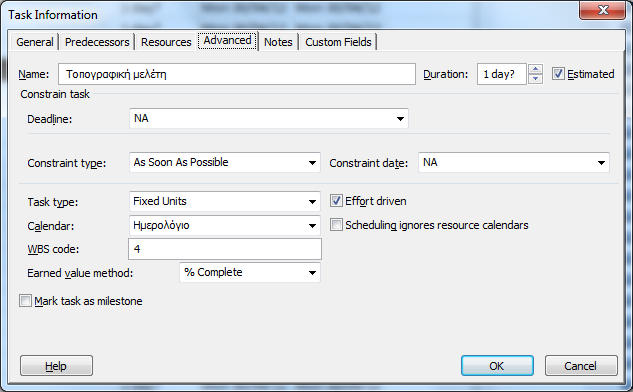Image resolution: width=633 pixels, height=392 pixels.
Task: Switch to the General tab
Action: pyautogui.click(x=35, y=42)
